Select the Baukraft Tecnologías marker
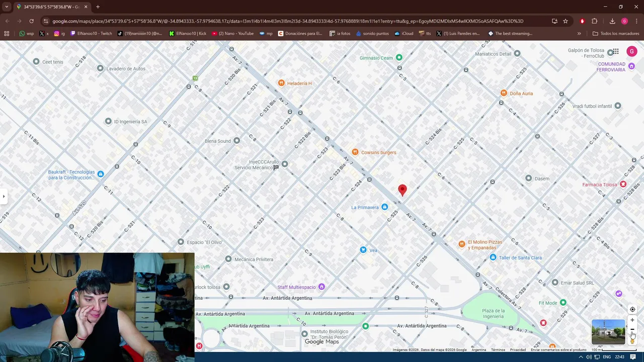 [101, 174]
